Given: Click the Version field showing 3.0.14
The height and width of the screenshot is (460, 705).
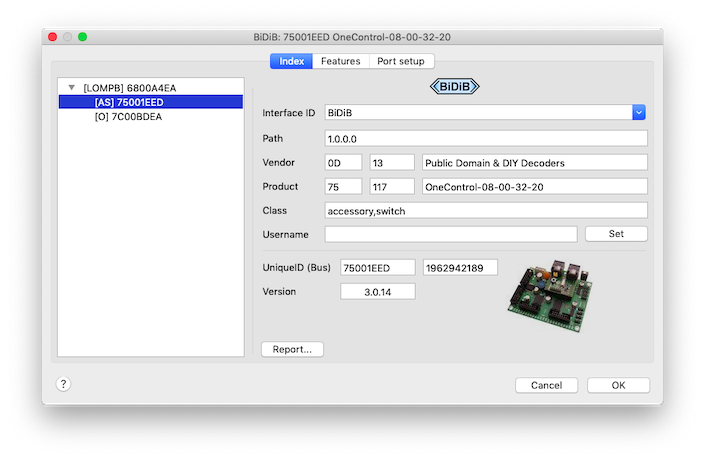Looking at the screenshot, I should 378,292.
